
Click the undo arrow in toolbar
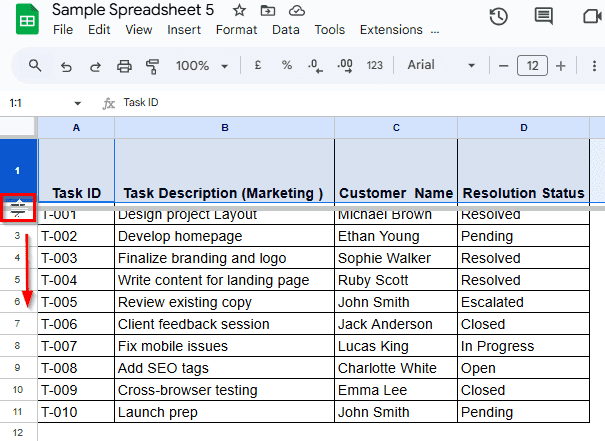coord(66,66)
